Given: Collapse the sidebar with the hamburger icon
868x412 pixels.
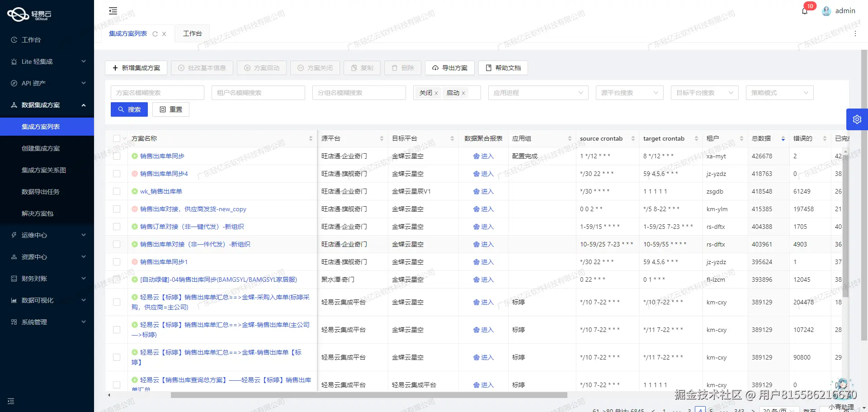Looking at the screenshot, I should pyautogui.click(x=113, y=11).
